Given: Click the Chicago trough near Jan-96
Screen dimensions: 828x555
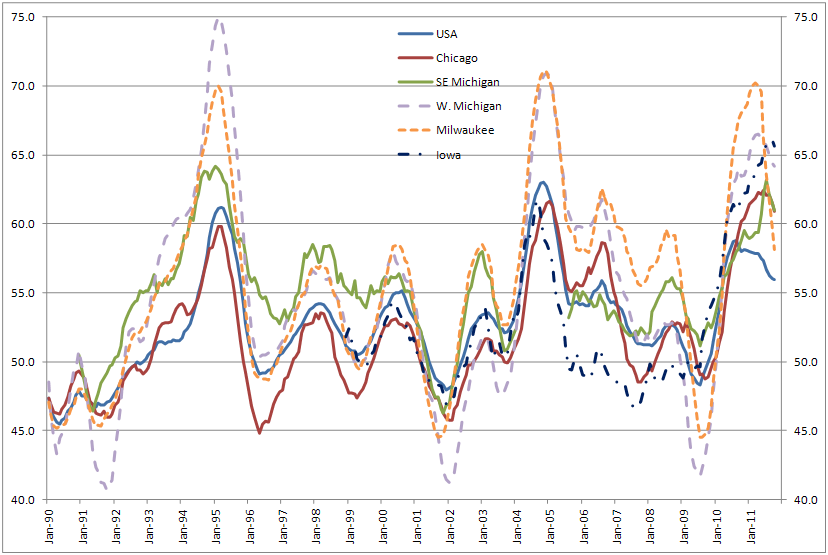Looking at the screenshot, I should (x=259, y=433).
